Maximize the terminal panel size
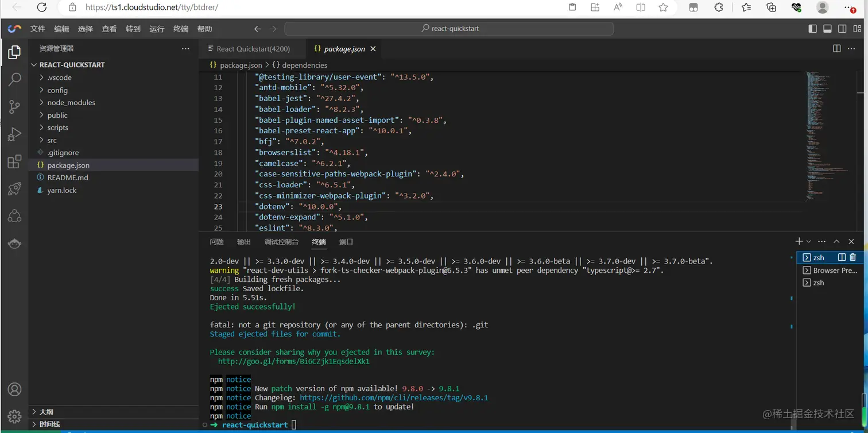The image size is (868, 433). click(x=836, y=242)
